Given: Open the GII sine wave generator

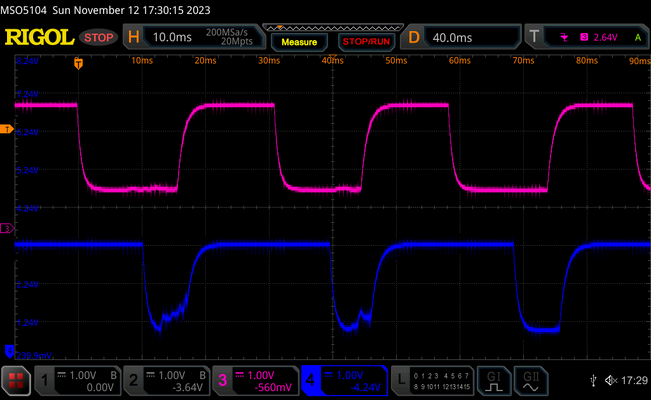Looking at the screenshot, I should [x=531, y=381].
